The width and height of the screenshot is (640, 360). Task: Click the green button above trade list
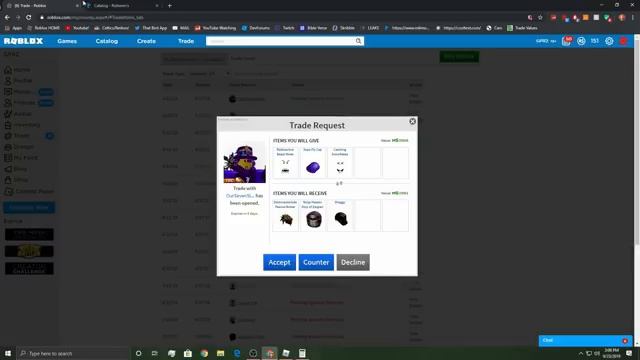459,57
